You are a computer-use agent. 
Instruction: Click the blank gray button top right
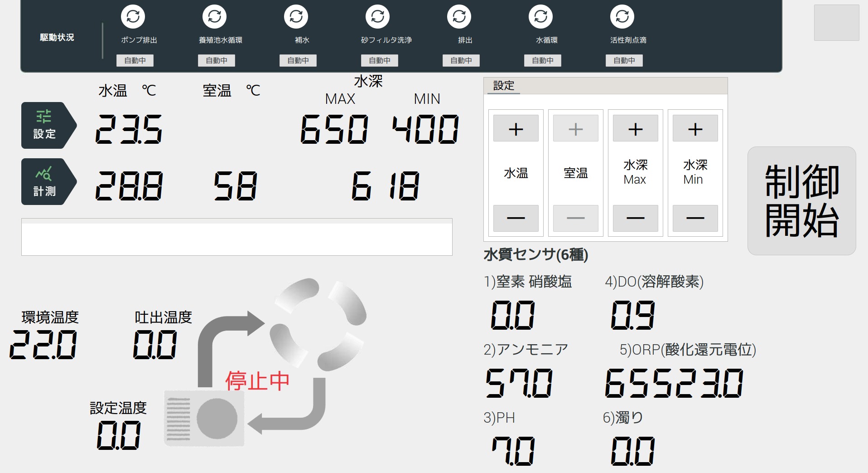[836, 23]
